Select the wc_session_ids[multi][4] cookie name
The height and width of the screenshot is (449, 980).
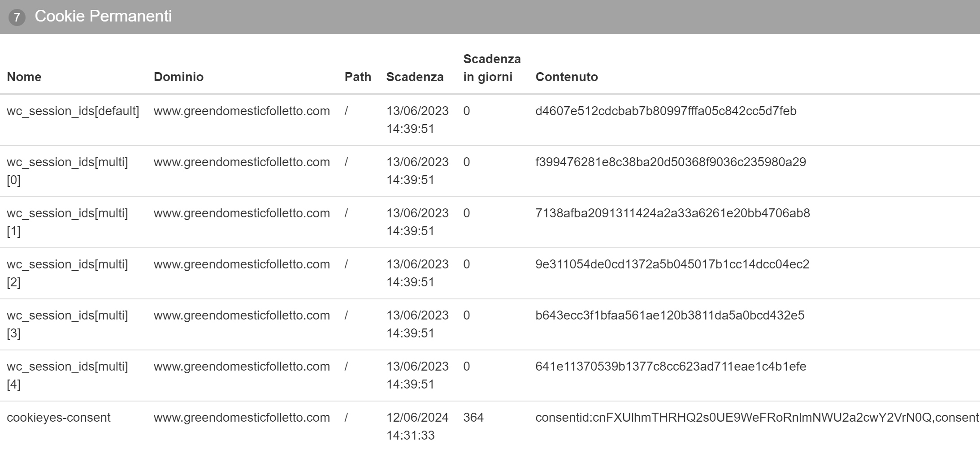[67, 375]
